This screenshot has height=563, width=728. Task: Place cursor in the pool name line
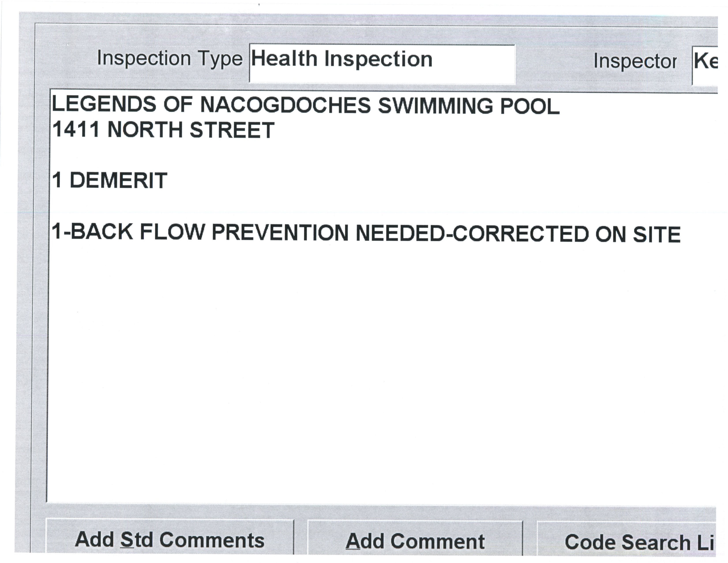[x=305, y=105]
